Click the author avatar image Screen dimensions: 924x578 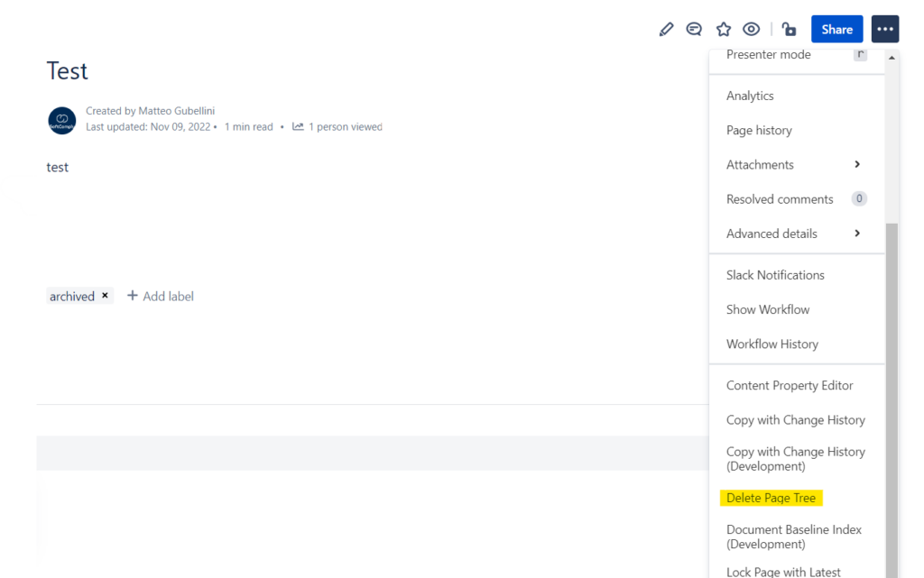62,121
